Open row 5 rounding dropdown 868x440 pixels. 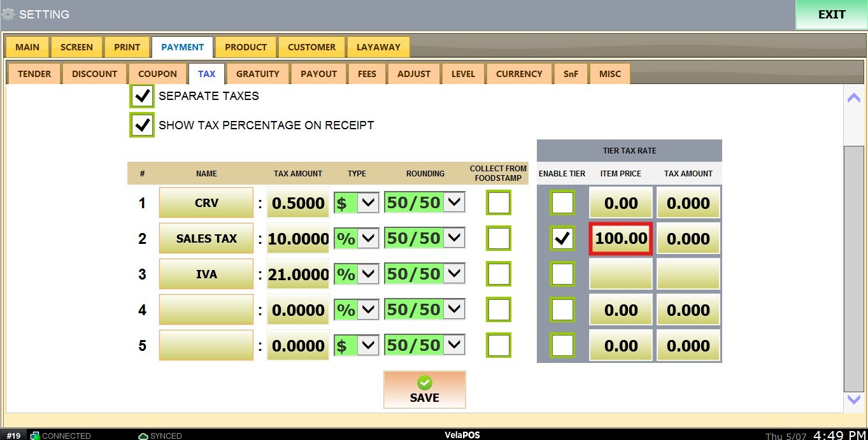pos(425,346)
